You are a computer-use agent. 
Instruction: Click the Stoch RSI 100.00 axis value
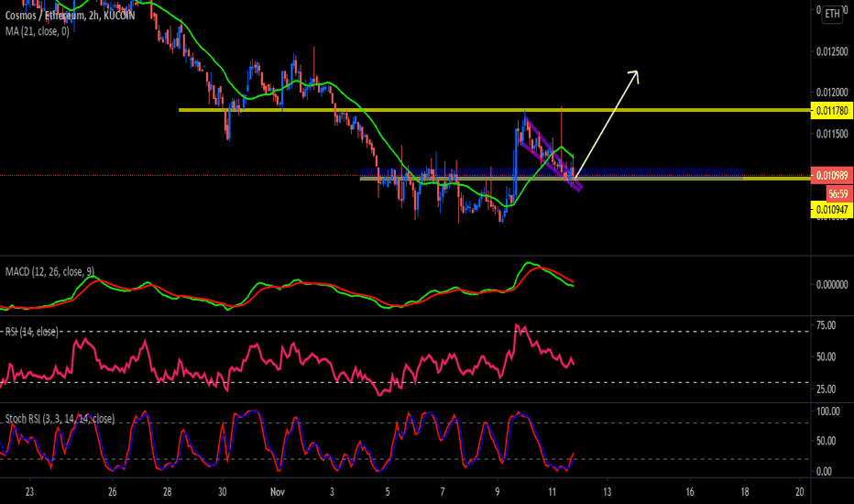(x=827, y=411)
